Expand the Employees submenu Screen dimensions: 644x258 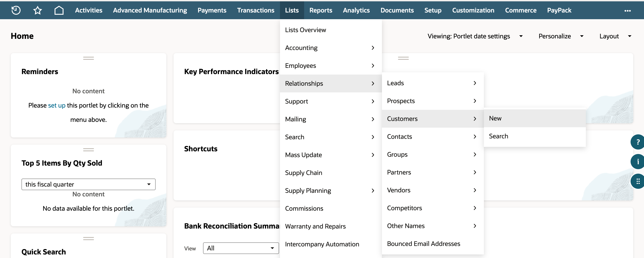331,66
